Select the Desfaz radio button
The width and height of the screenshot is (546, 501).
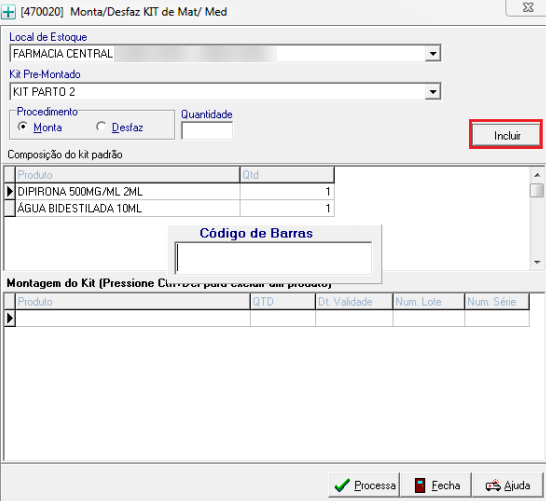point(101,126)
